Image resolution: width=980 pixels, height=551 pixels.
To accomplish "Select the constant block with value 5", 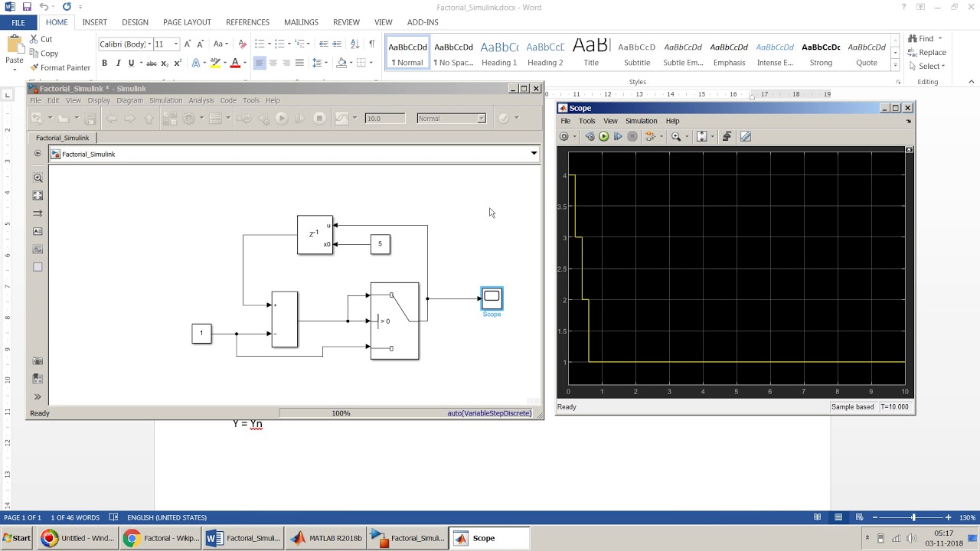I will pyautogui.click(x=380, y=244).
